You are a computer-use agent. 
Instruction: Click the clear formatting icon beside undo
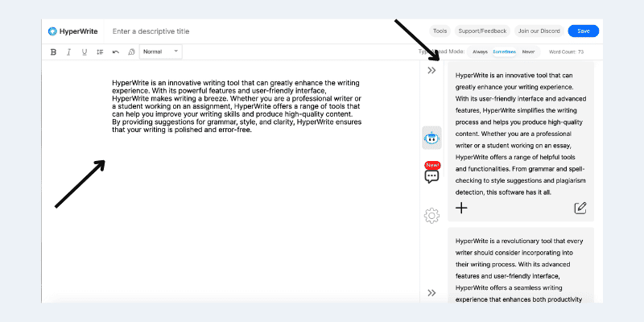[131, 52]
